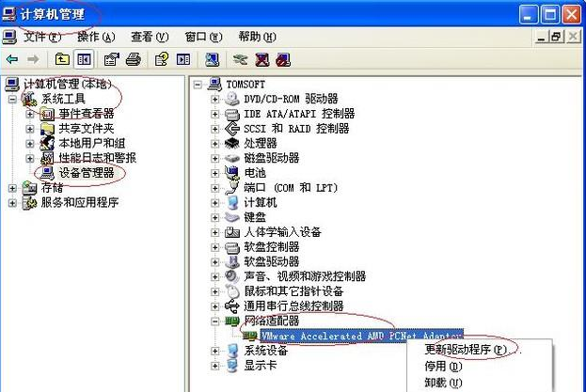The height and width of the screenshot is (392, 586).
Task: Select 设备管理器 in the left tree
Action: tap(87, 172)
